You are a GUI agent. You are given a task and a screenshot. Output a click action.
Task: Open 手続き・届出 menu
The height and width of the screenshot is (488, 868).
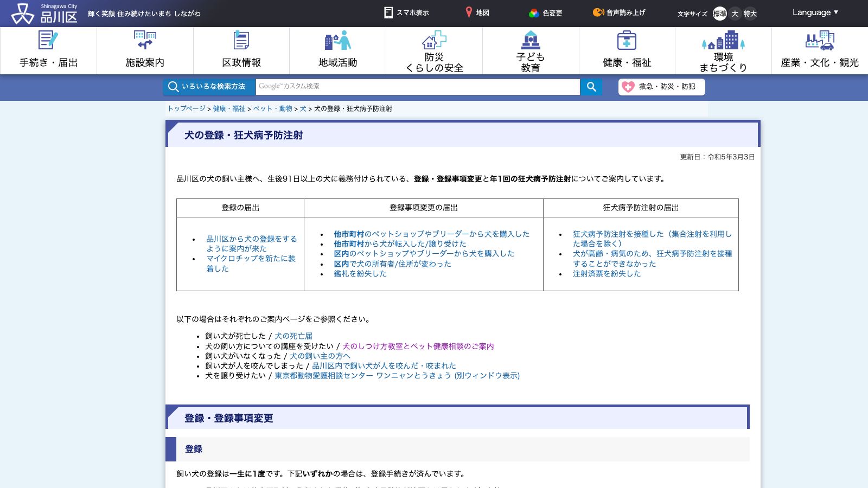click(49, 50)
